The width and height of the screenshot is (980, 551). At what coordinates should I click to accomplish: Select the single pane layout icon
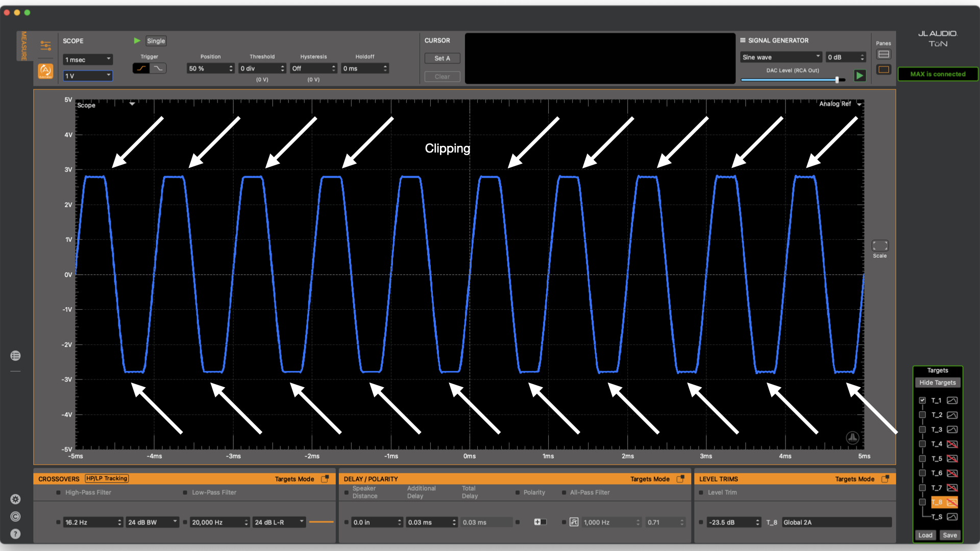(884, 69)
